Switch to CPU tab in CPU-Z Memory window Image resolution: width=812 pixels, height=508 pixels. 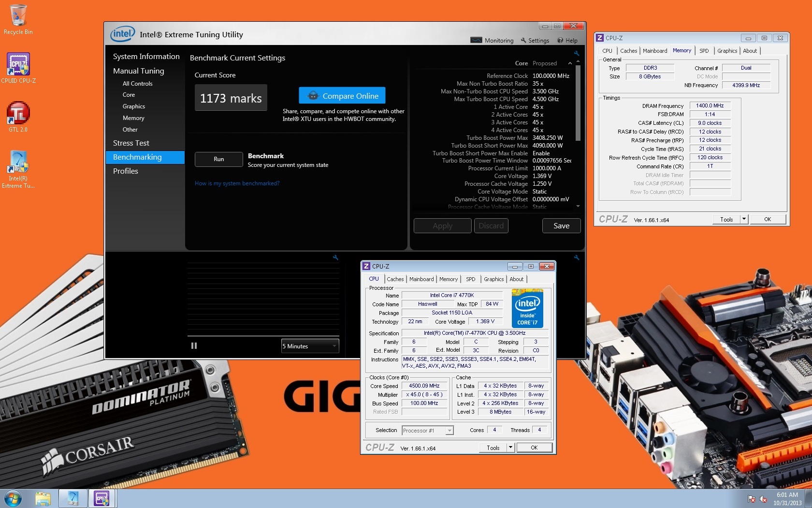[607, 51]
